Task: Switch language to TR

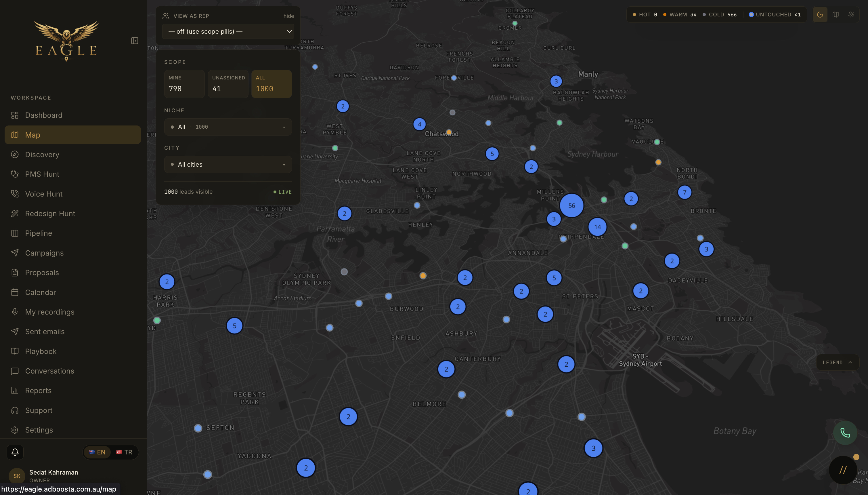Action: pyautogui.click(x=124, y=452)
